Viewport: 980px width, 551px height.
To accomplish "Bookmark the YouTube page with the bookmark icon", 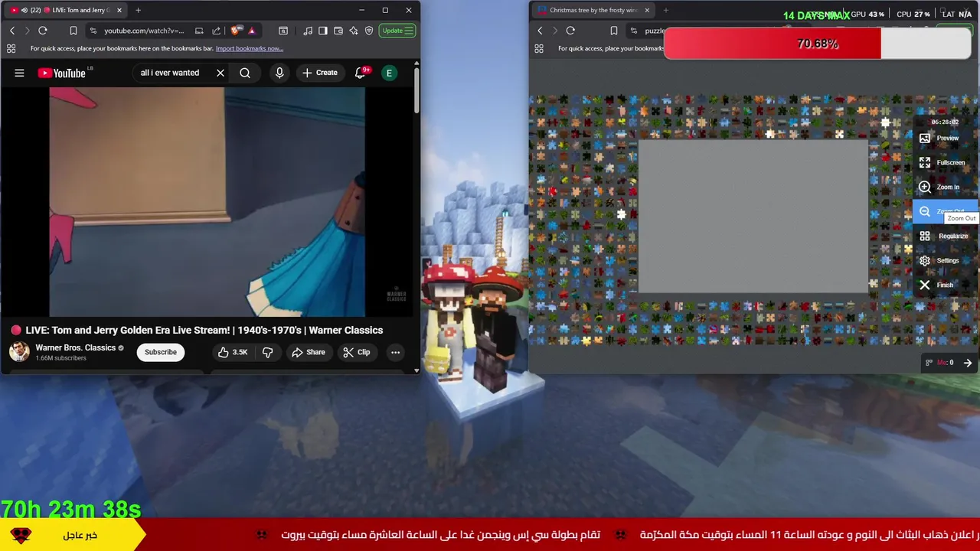I will [x=73, y=31].
